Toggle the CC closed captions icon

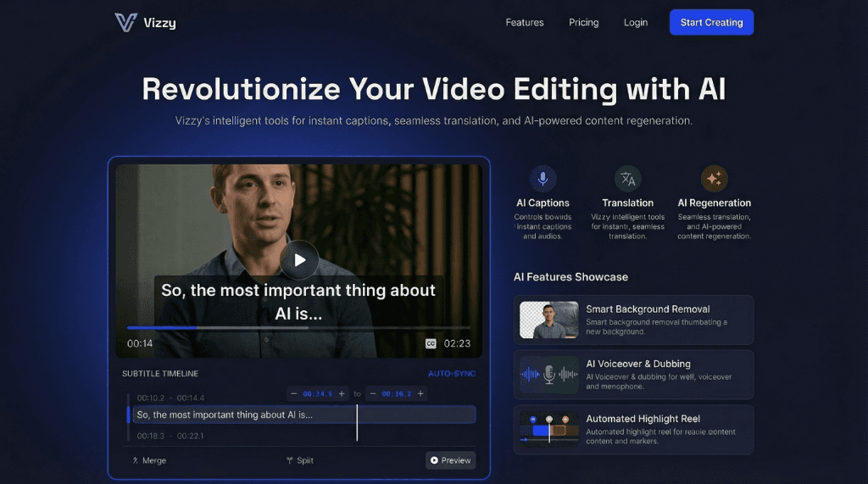click(x=431, y=343)
